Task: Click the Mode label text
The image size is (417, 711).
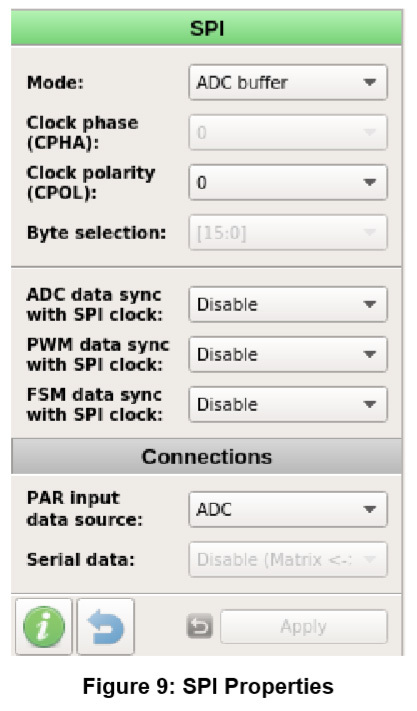Action: point(55,83)
